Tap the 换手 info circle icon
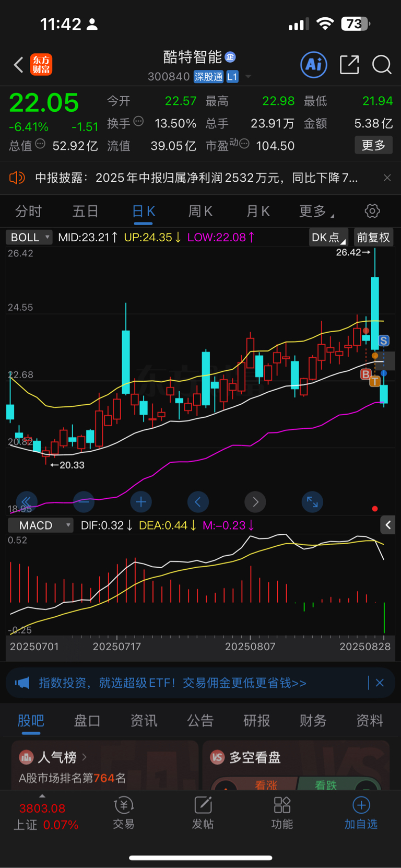 point(138,121)
